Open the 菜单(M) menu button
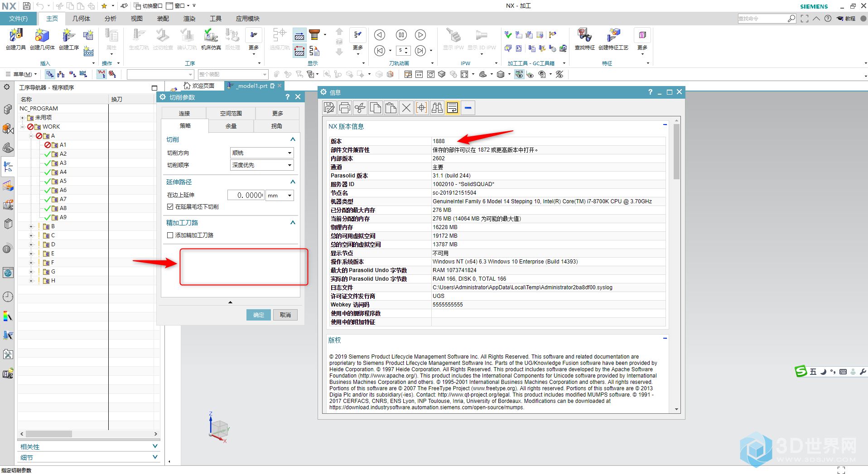The height and width of the screenshot is (474, 868). tap(21, 74)
